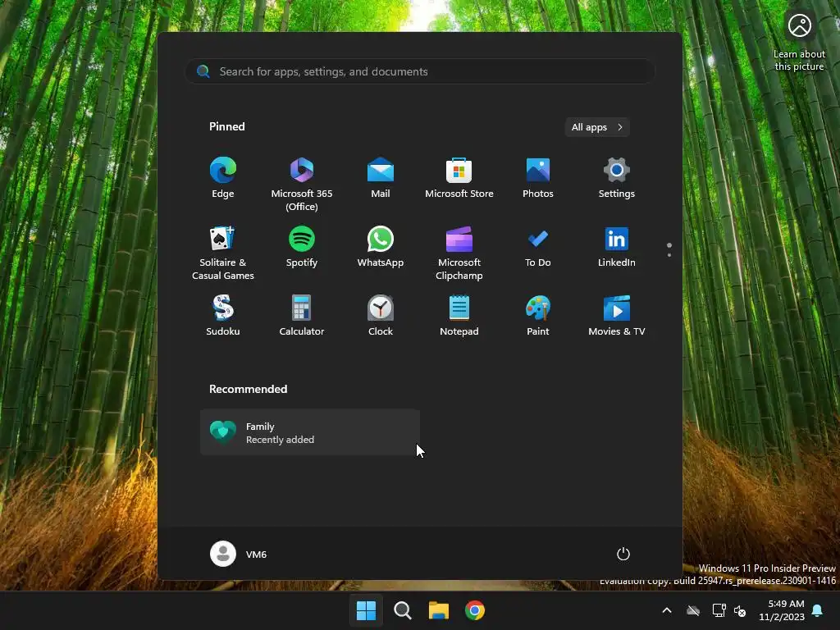Open the recommended Family app
840x630 pixels.
click(309, 432)
